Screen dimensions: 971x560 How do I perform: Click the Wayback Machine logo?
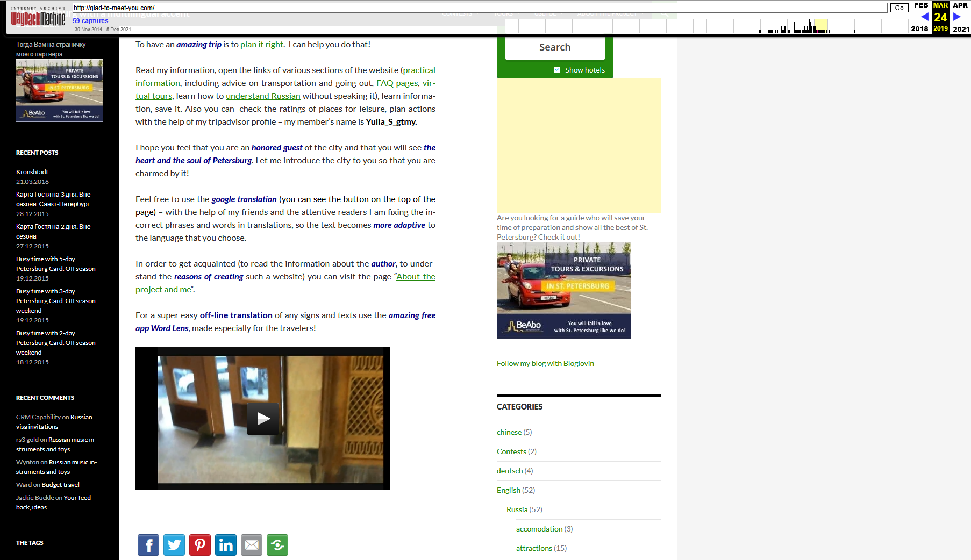tap(38, 19)
